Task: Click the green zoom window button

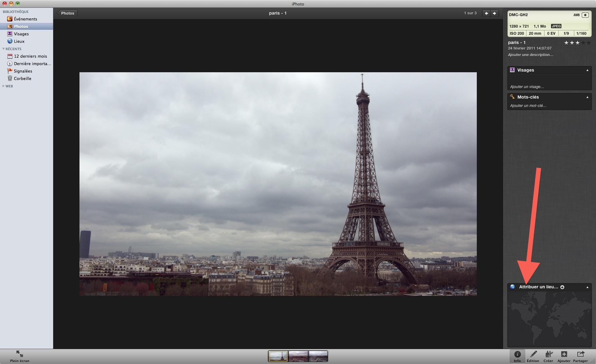Action: 18,4
